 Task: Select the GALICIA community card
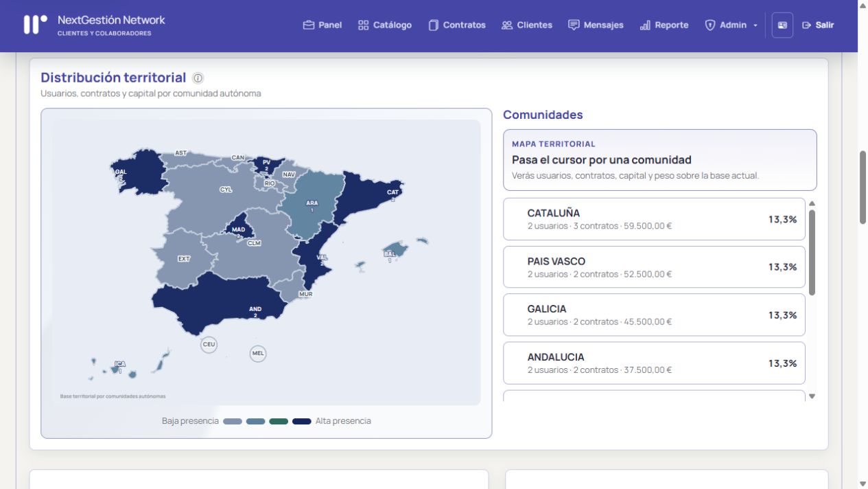(x=654, y=315)
